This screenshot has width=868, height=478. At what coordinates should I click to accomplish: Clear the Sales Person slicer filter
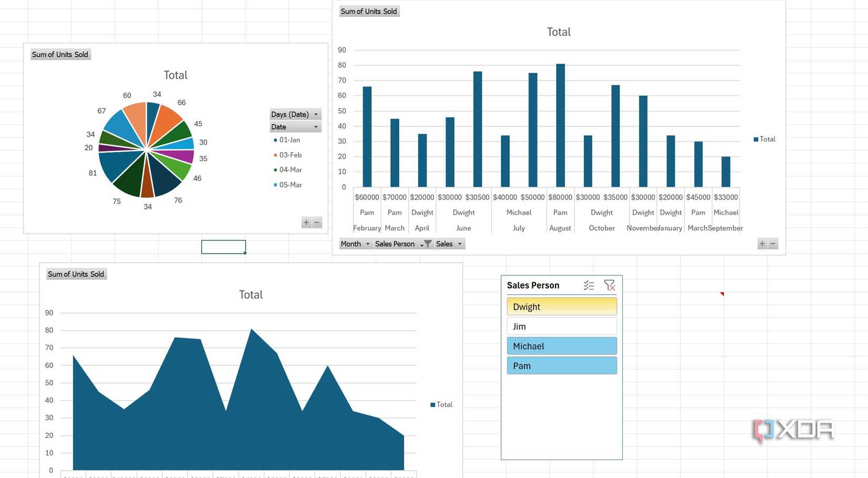click(609, 285)
